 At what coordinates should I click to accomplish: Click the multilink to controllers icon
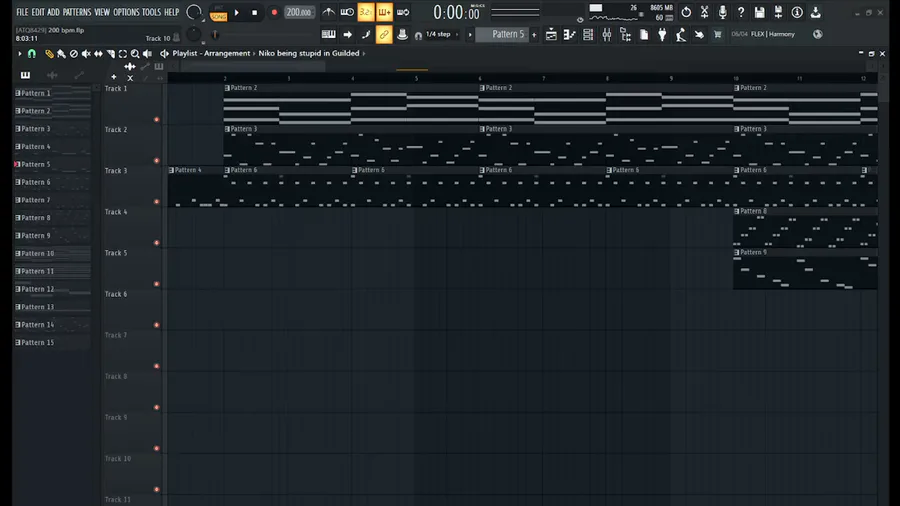click(x=402, y=34)
